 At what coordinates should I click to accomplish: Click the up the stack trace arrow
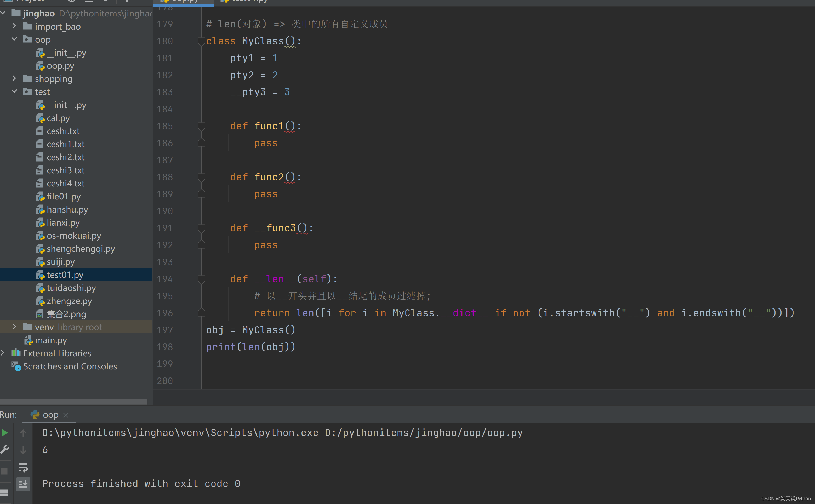pos(23,433)
